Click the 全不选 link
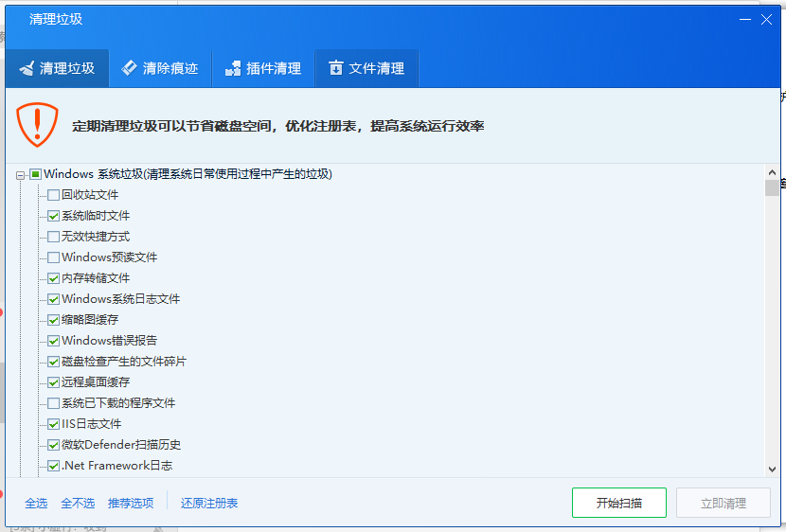The width and height of the screenshot is (786, 532). pyautogui.click(x=78, y=503)
